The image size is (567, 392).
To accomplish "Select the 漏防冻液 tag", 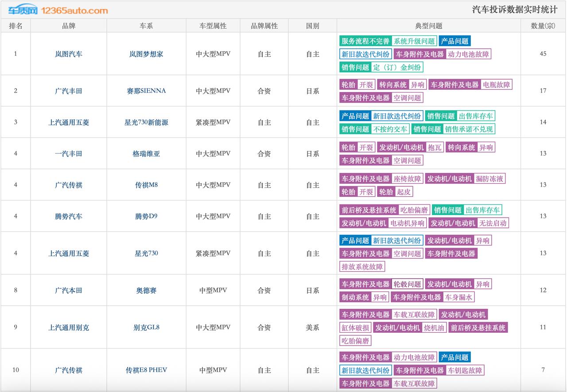I will pos(489,179).
